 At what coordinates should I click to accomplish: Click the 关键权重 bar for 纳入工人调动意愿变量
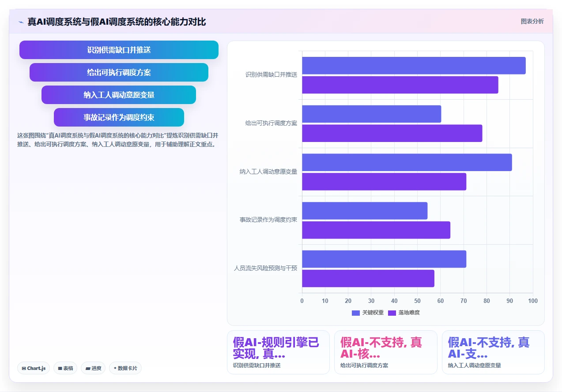tap(407, 162)
